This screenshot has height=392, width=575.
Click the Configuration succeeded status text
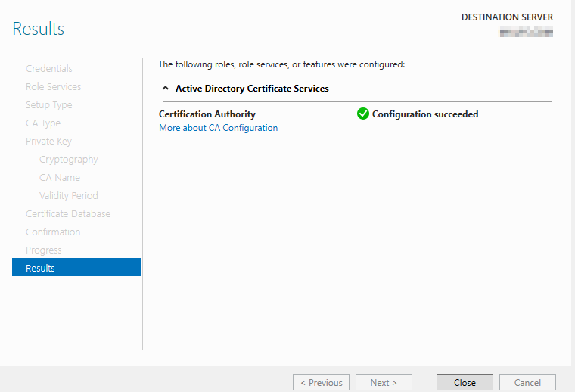click(x=425, y=114)
